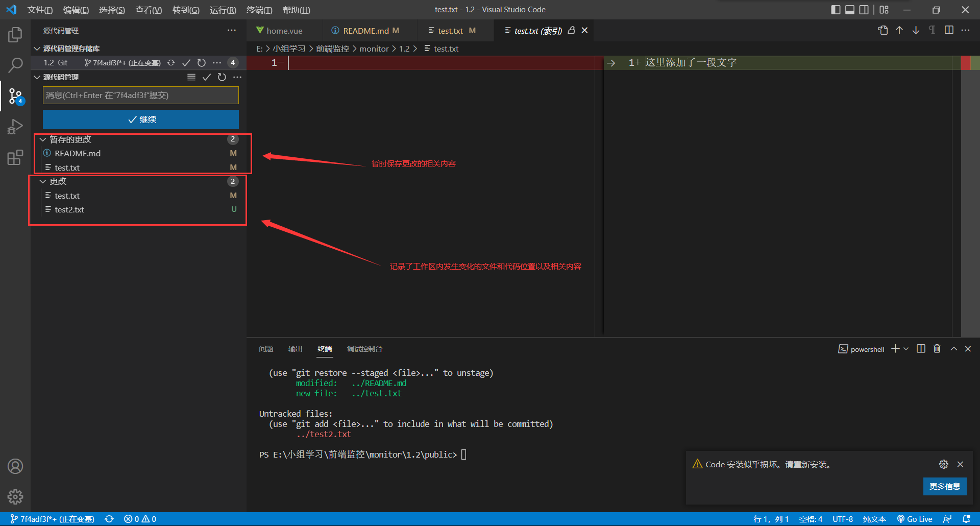The width and height of the screenshot is (980, 526).
Task: Click refresh icon in 1.2 Git repository row
Action: [202, 63]
